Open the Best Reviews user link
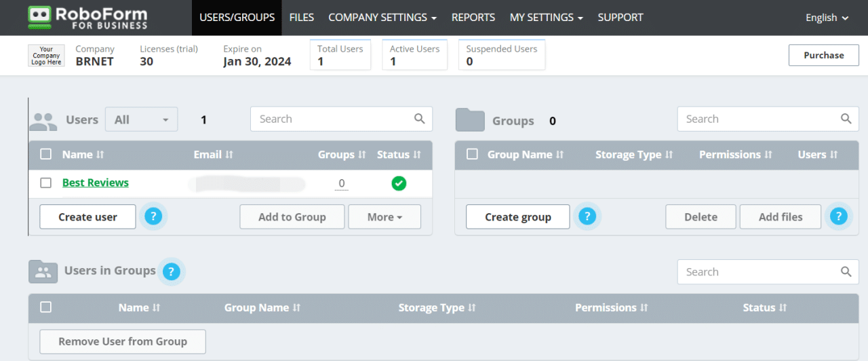 coord(96,183)
